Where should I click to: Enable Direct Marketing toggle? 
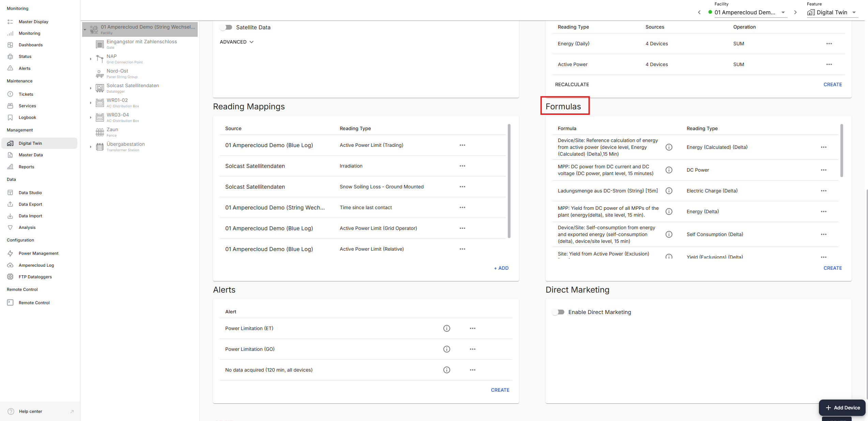click(x=558, y=312)
